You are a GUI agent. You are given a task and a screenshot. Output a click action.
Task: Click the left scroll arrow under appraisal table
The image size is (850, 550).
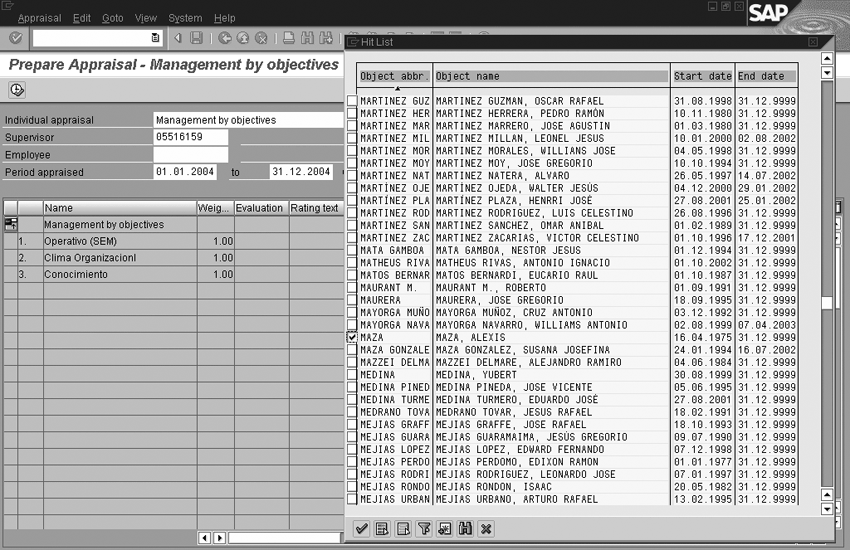coord(205,538)
